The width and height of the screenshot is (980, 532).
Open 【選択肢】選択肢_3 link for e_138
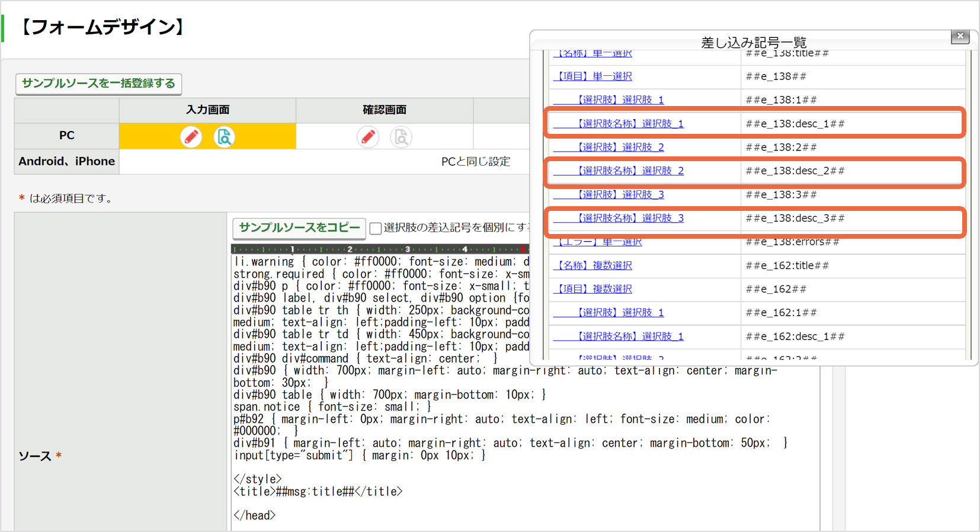tap(609, 194)
